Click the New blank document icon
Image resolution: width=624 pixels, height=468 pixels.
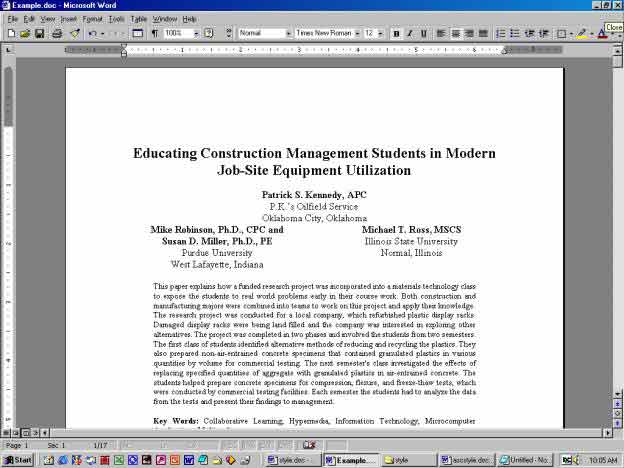tap(11, 33)
